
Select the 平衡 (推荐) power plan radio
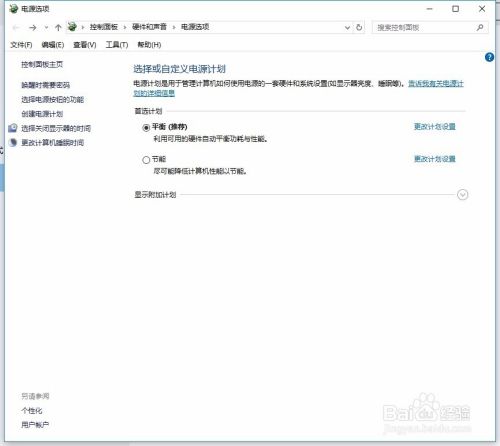(x=146, y=128)
